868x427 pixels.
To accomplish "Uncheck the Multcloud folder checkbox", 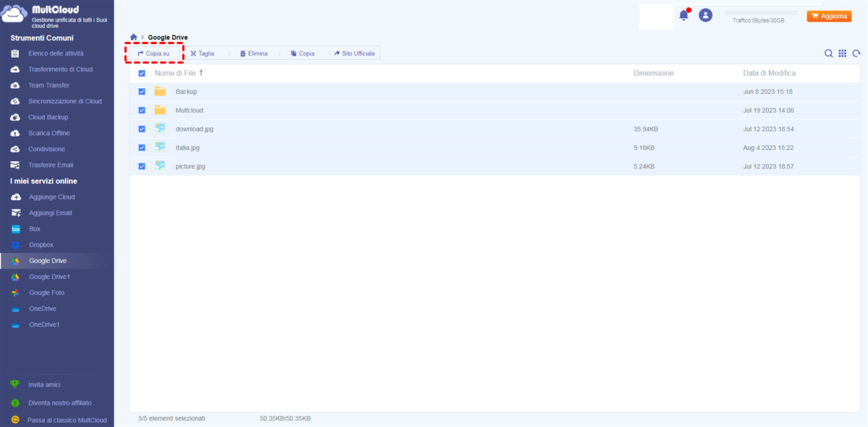I will click(x=142, y=111).
